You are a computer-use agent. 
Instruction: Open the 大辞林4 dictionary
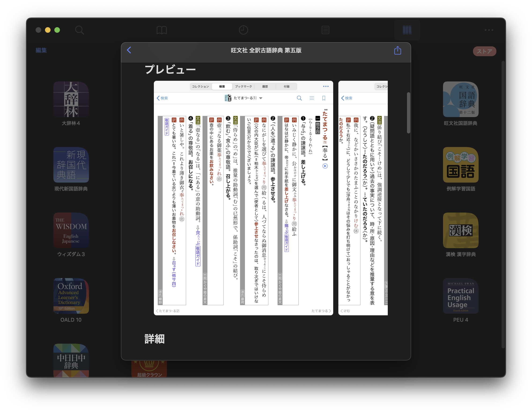tap(71, 99)
